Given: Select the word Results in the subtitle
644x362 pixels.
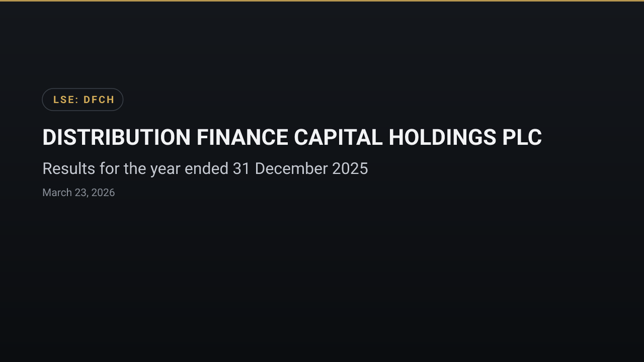Looking at the screenshot, I should 69,168.
